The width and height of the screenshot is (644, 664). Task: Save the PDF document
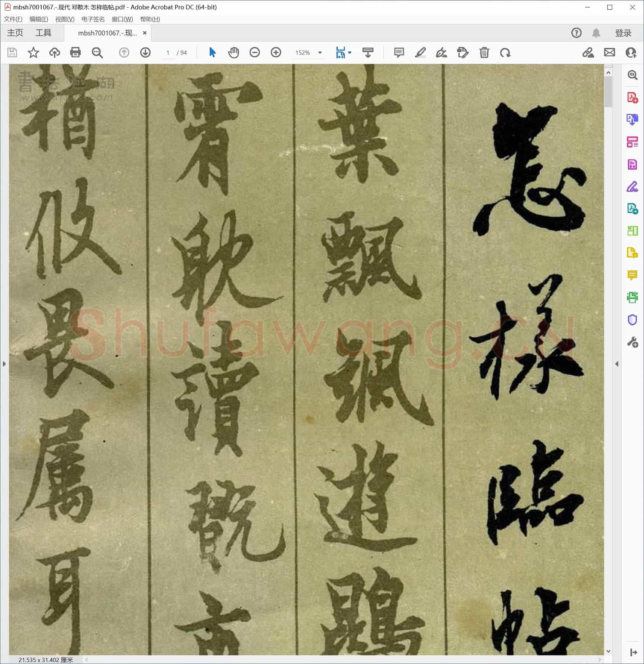pyautogui.click(x=12, y=52)
